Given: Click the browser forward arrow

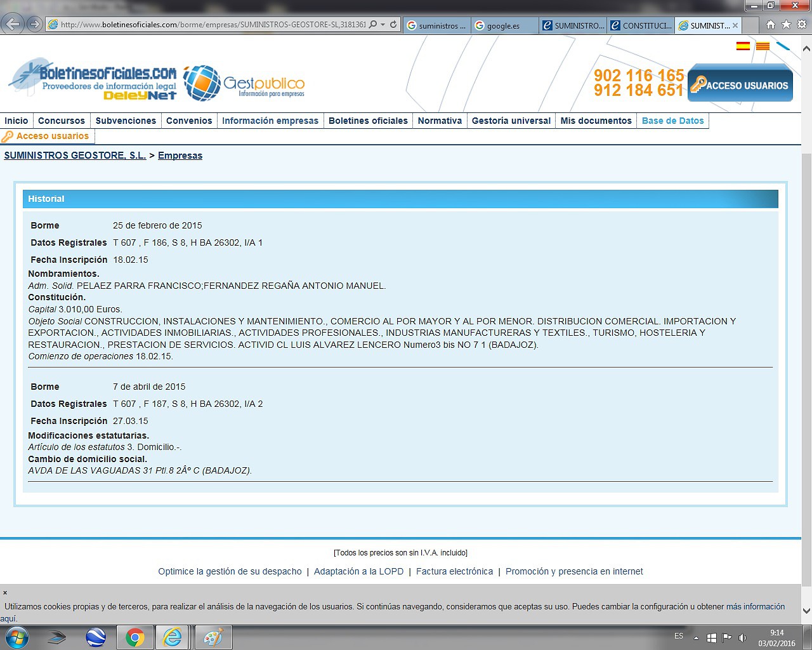Looking at the screenshot, I should coord(35,25).
